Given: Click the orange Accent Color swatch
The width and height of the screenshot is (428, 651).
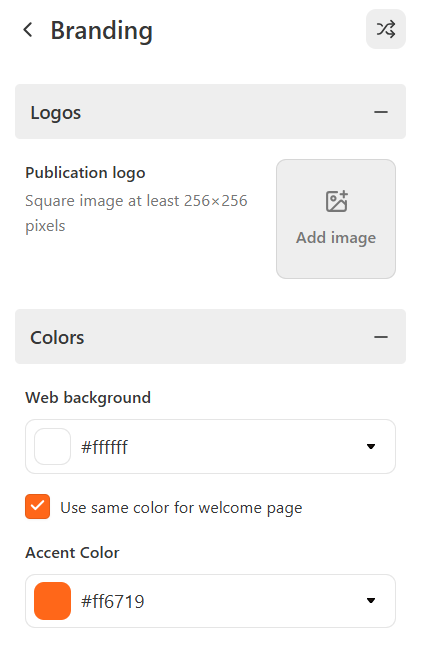Looking at the screenshot, I should 52,601.
